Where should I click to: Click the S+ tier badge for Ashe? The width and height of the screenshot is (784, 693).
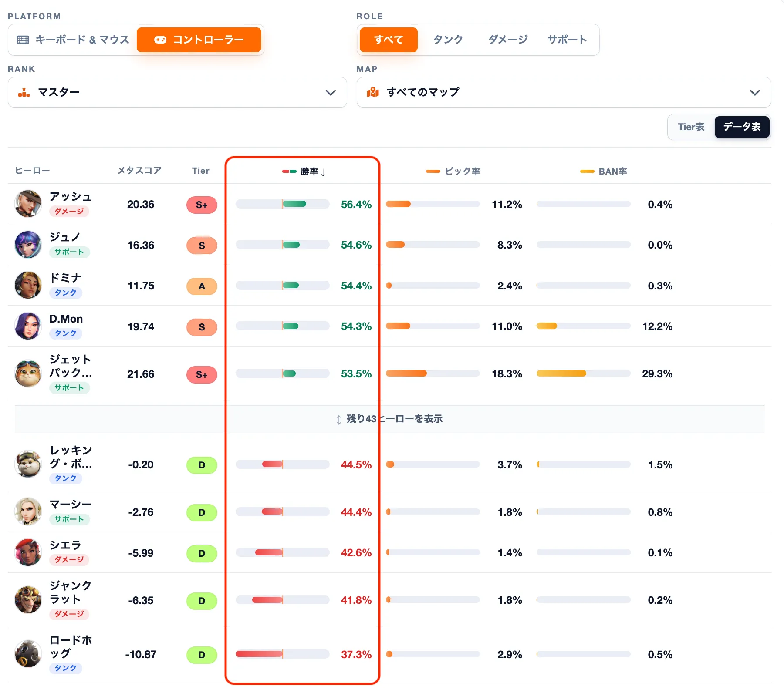(202, 205)
